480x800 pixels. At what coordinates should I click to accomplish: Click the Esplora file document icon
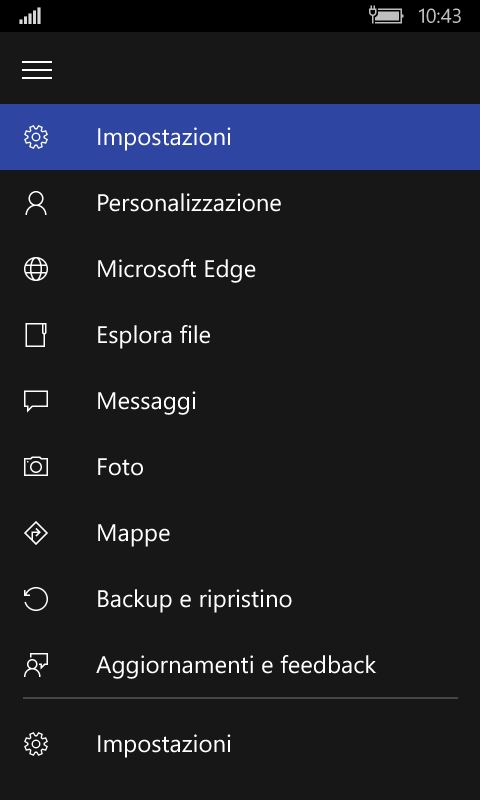[x=36, y=335]
